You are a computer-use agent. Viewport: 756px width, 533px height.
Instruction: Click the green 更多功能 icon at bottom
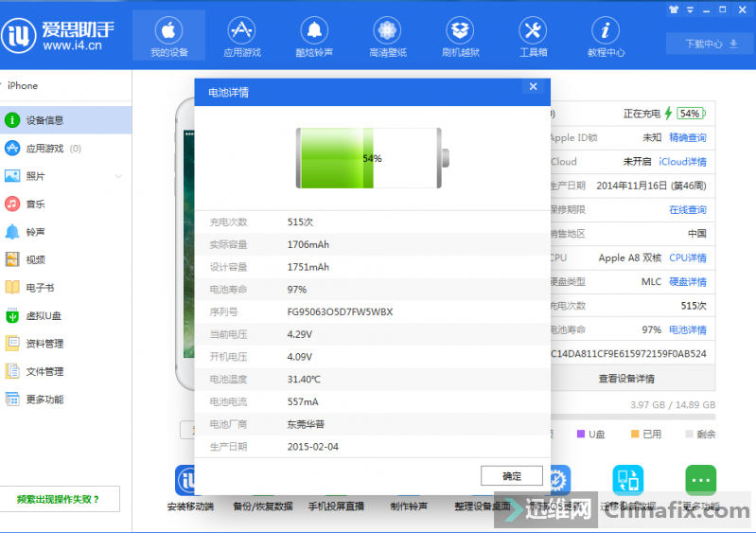click(x=700, y=480)
